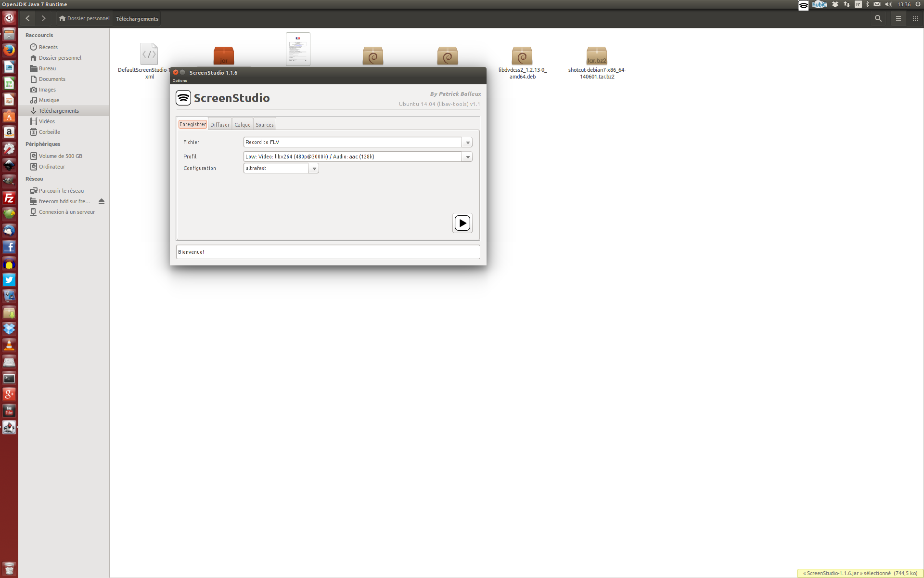Switch to grid view in file manager
The width and height of the screenshot is (924, 578).
pos(915,18)
